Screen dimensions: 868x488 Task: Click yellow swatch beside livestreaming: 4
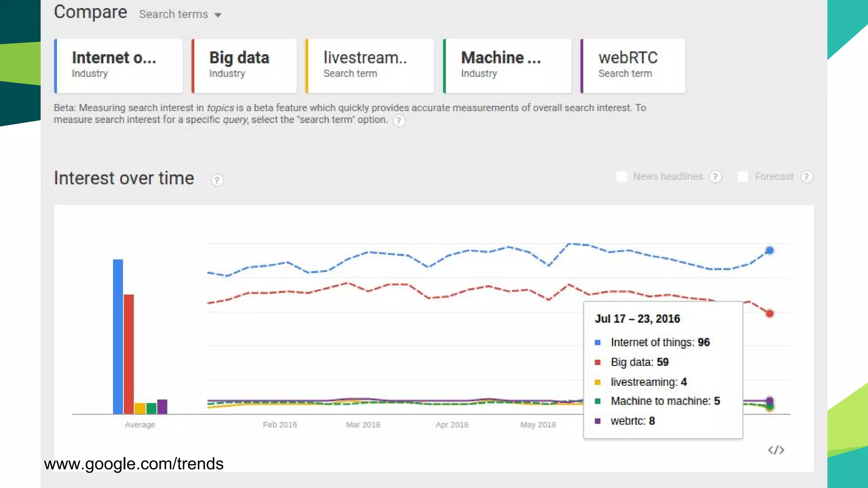coord(598,382)
